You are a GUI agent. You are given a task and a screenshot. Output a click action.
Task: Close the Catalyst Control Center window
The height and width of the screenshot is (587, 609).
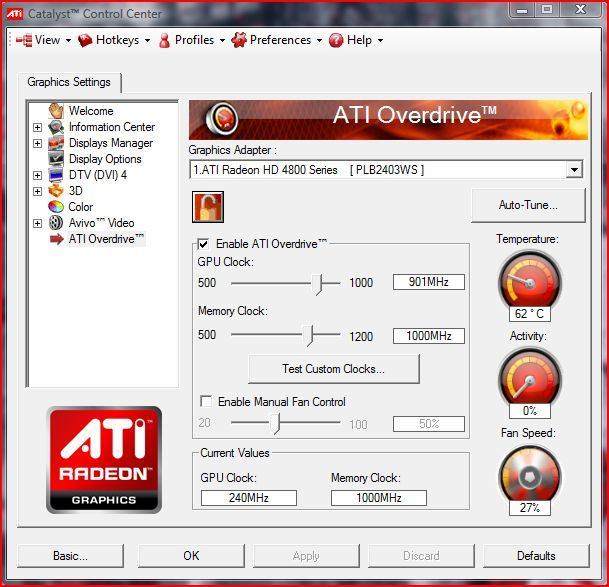(x=581, y=9)
